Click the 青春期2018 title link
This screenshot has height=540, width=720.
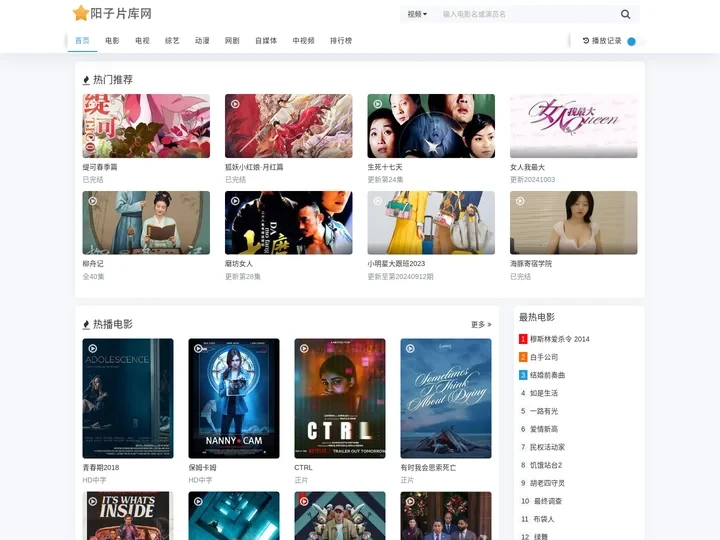[101, 467]
